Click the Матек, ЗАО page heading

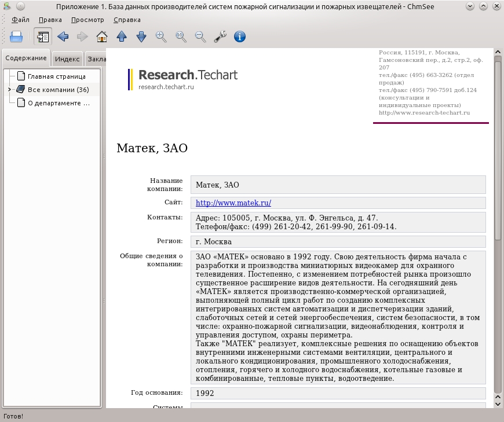pos(152,148)
